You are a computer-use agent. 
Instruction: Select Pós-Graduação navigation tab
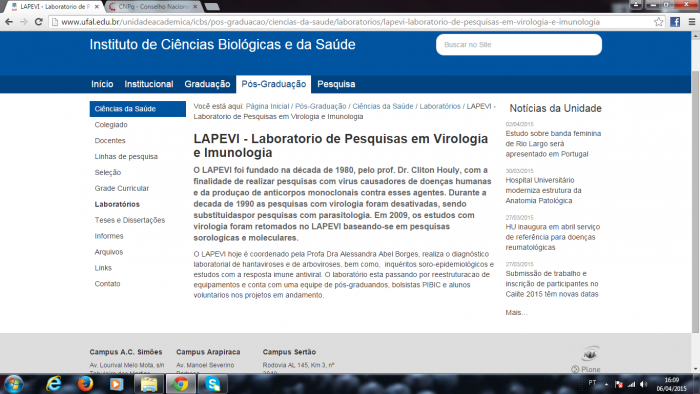click(274, 84)
